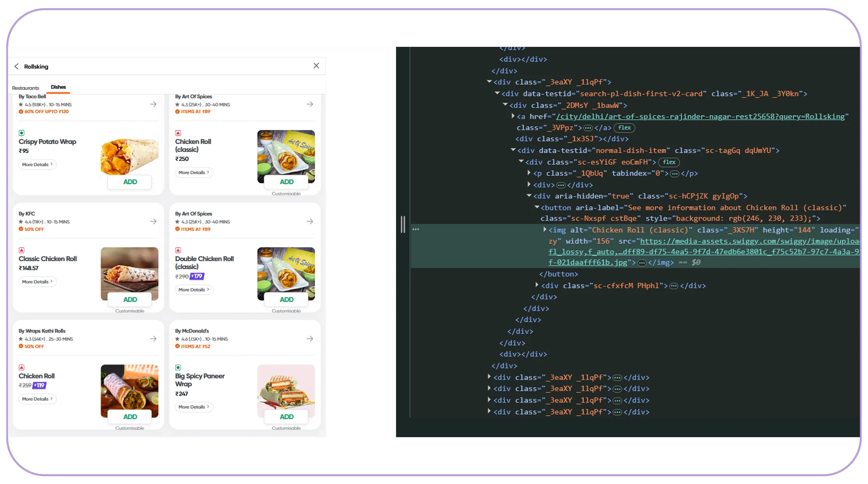Screen dimensions: 868x484
Task: Open Taco Bell restaurant via arrow icon
Action: coord(153,104)
